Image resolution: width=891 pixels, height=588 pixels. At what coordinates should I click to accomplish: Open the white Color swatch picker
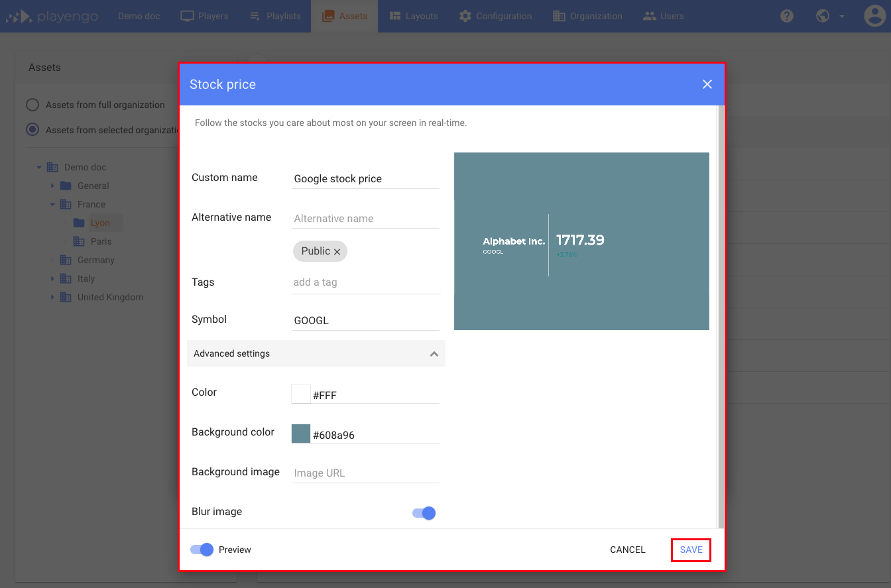point(301,394)
